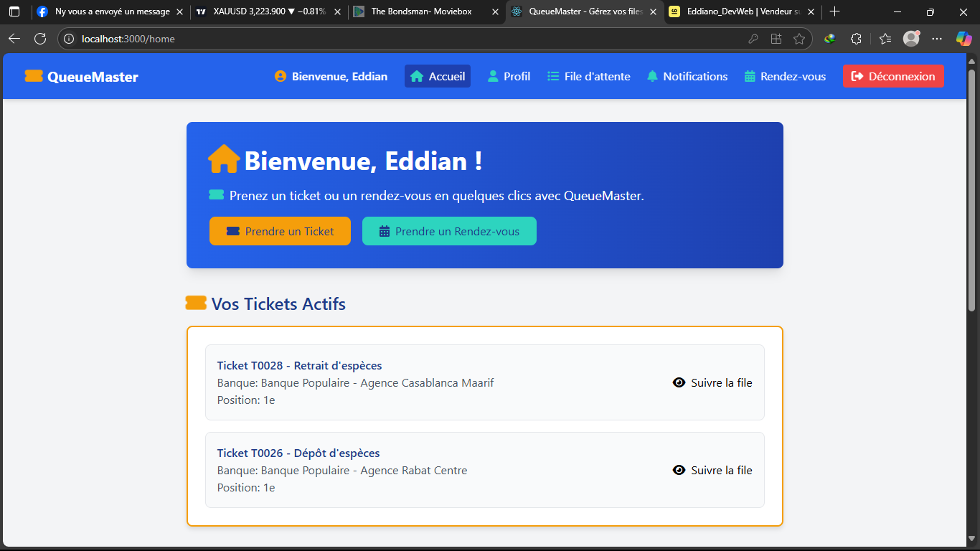Viewport: 980px width, 551px height.
Task: Close the XAUUSD tab
Action: click(337, 11)
